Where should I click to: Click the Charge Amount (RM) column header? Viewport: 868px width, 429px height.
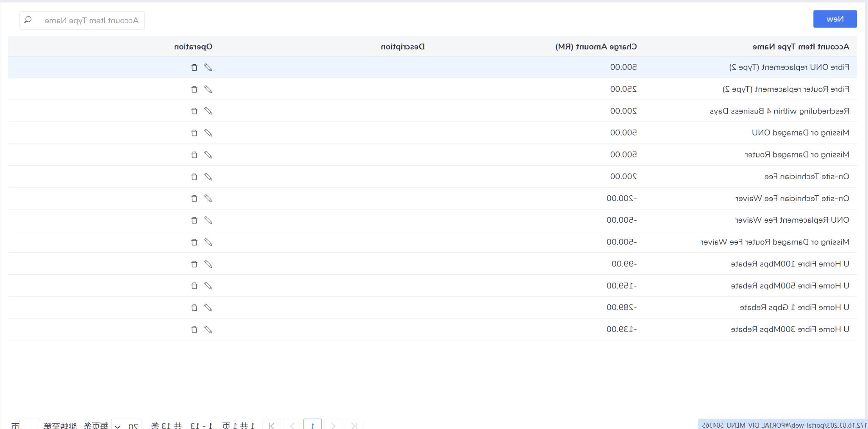click(596, 47)
